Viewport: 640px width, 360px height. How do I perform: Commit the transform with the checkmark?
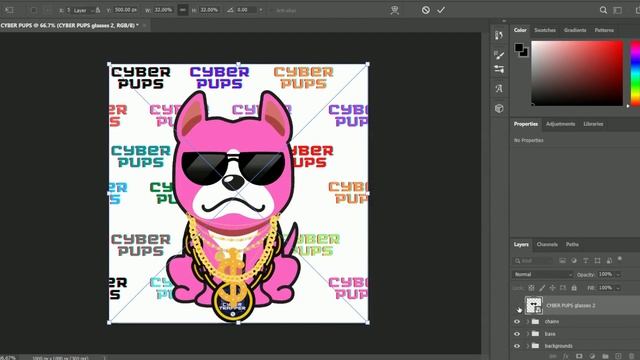(x=441, y=10)
